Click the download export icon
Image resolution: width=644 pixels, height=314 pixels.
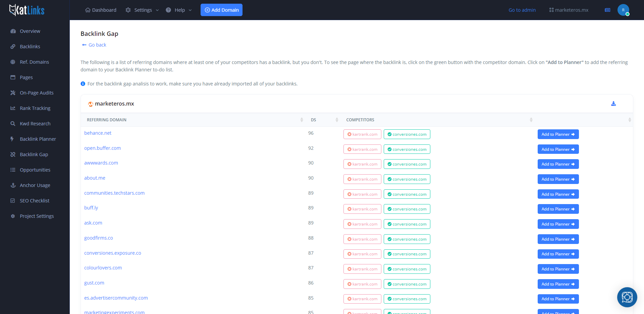click(613, 104)
